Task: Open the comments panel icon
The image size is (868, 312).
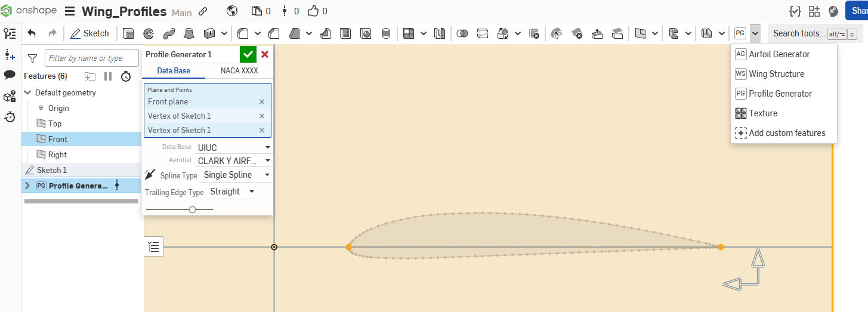Action: [10, 75]
